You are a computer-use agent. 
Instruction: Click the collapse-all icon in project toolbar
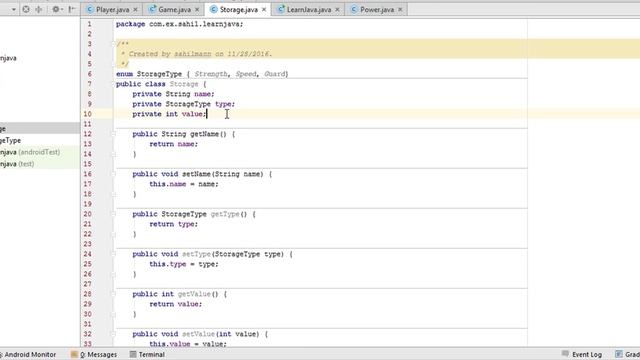(x=39, y=9)
